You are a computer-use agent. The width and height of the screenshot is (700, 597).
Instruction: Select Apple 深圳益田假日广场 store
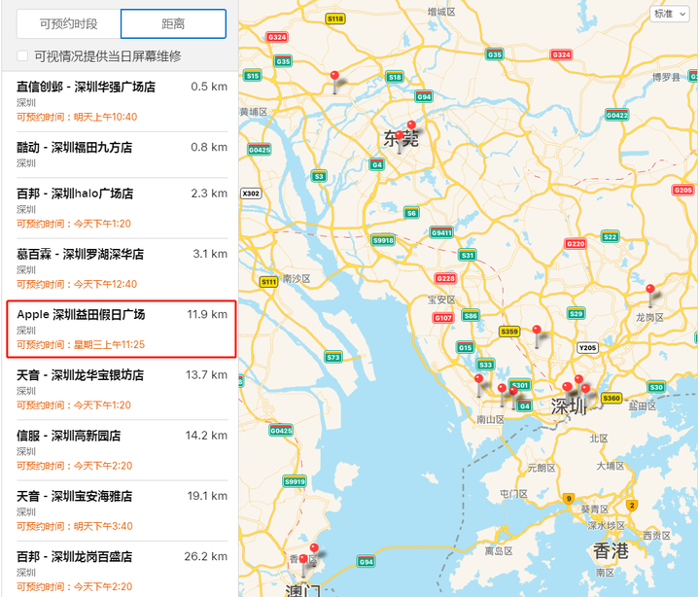pyautogui.click(x=122, y=329)
